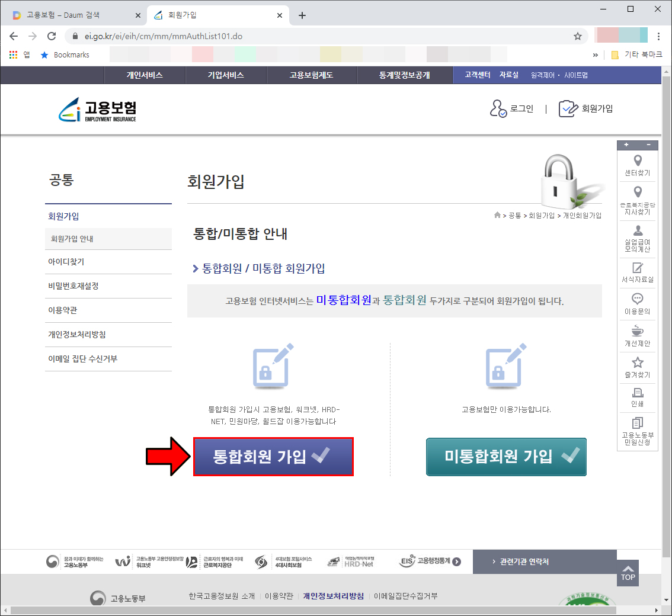Click 로그인 with user icon
Viewport: 672px width, 616px height.
512,109
